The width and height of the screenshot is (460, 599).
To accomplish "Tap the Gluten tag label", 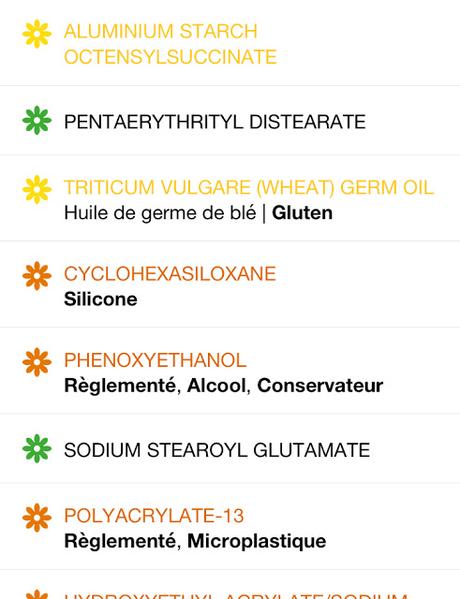I will [302, 213].
